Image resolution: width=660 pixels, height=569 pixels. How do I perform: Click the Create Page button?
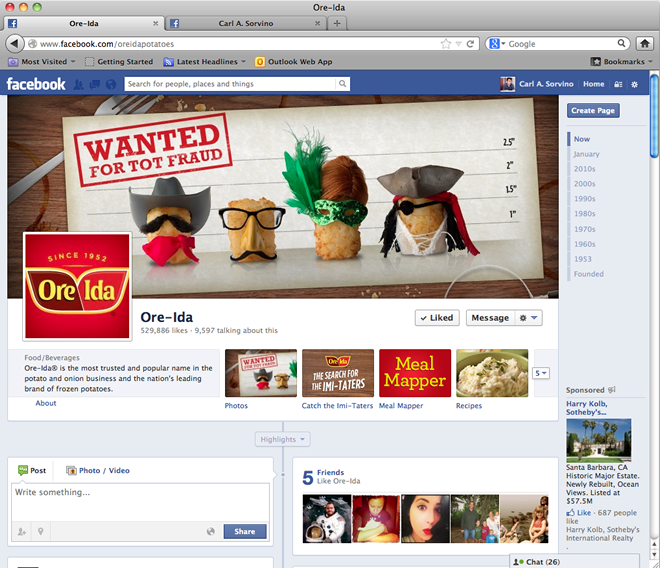click(593, 110)
